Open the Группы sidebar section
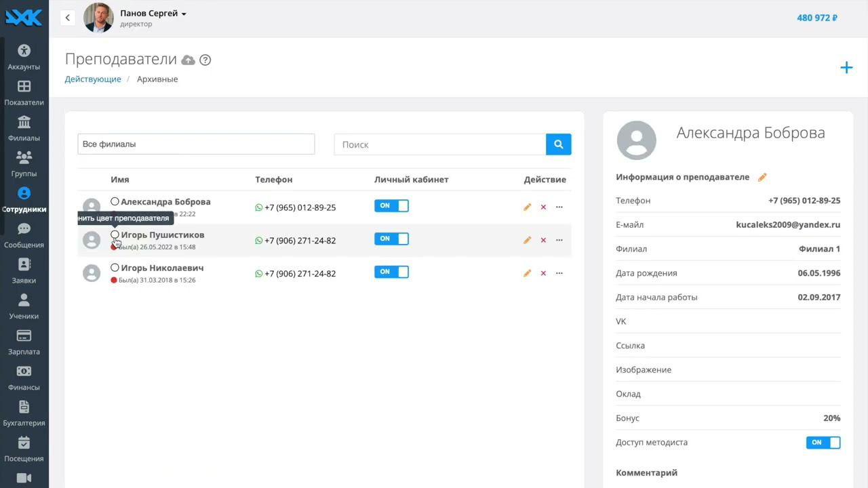The width and height of the screenshot is (868, 488). (x=24, y=164)
